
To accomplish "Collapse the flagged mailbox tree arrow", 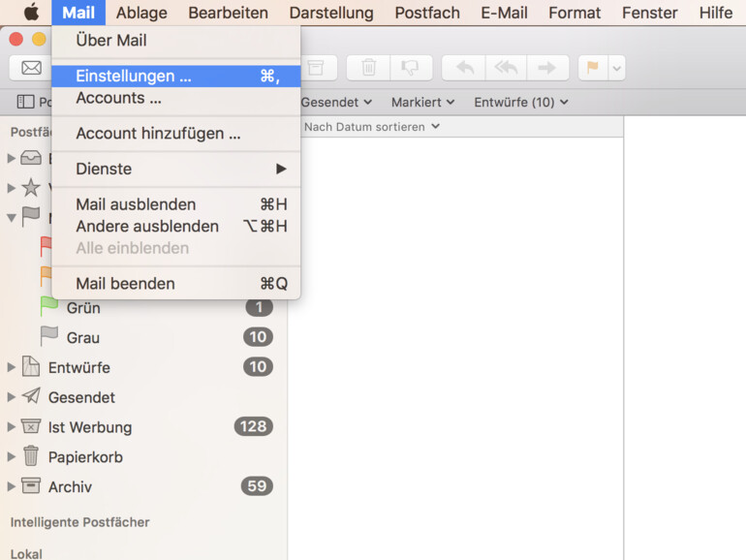I will coord(11,218).
